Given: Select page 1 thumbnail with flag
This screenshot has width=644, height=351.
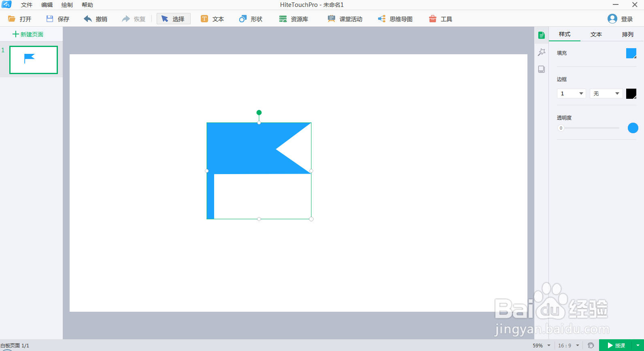Looking at the screenshot, I should (34, 60).
